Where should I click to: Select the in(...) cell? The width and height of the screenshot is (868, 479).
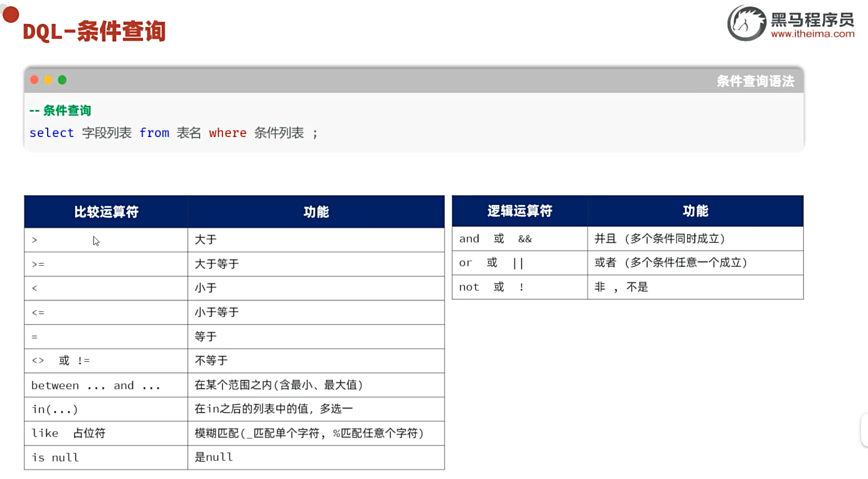106,409
